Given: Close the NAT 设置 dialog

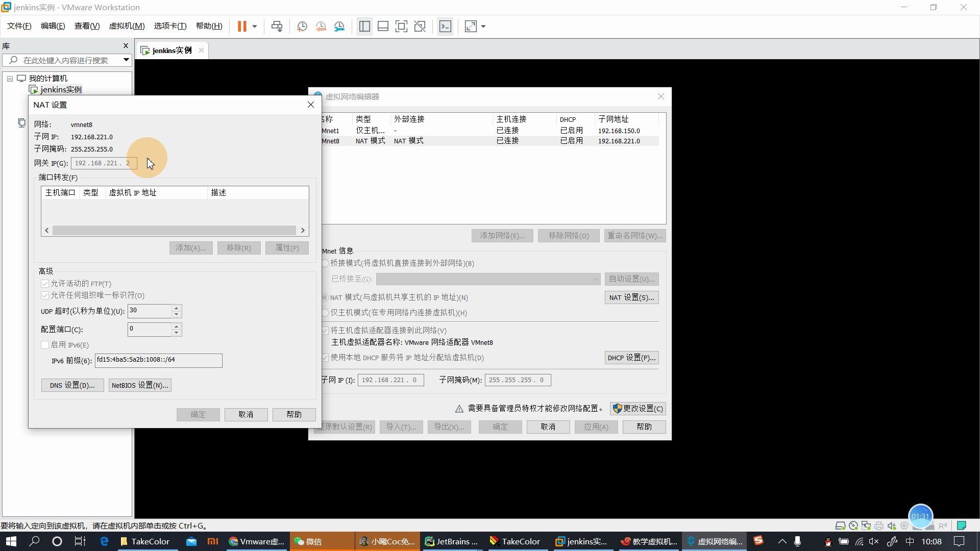Looking at the screenshot, I should [x=310, y=105].
